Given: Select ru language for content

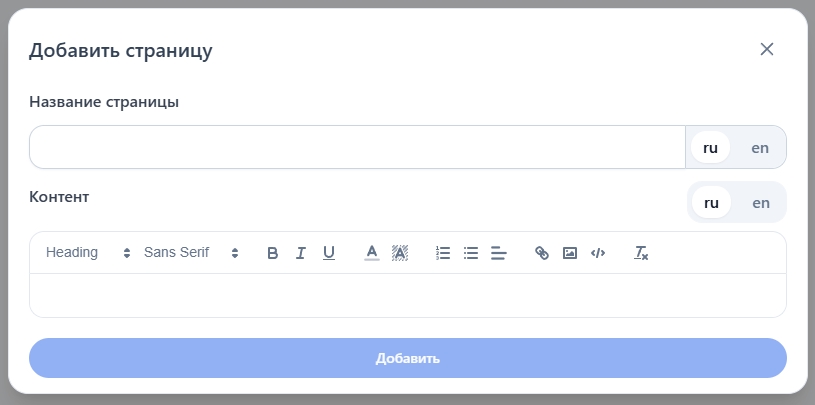Looking at the screenshot, I should (x=711, y=202).
